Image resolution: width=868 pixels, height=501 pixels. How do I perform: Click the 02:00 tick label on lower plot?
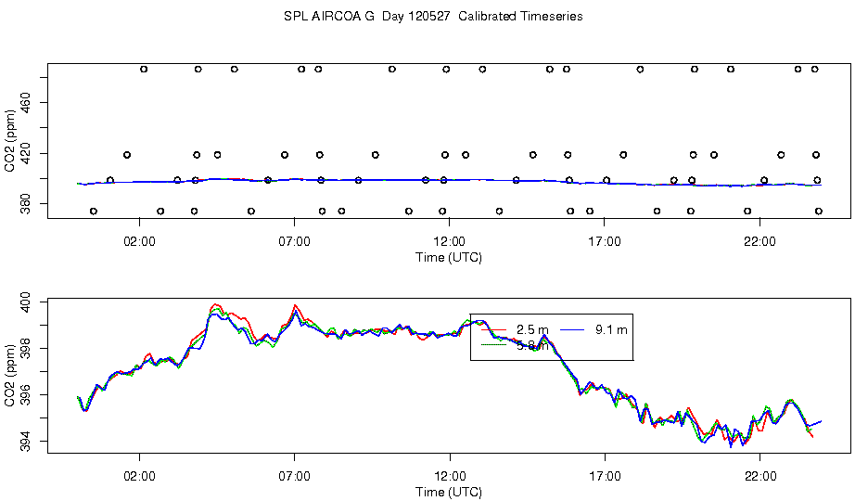[139, 476]
